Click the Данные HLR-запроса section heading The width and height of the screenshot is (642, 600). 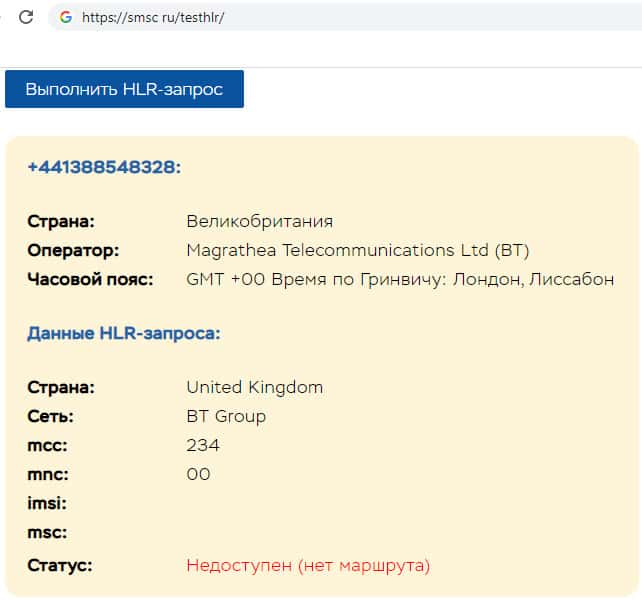coord(124,333)
